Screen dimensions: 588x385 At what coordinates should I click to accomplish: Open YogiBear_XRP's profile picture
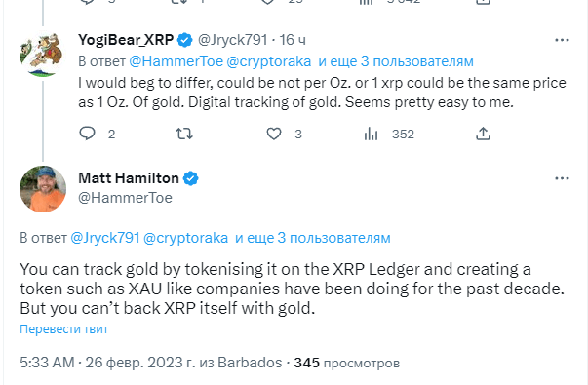point(42,54)
